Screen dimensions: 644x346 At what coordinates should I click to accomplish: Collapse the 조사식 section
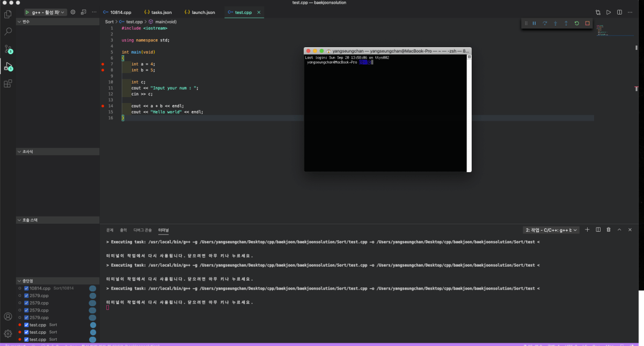[57, 152]
